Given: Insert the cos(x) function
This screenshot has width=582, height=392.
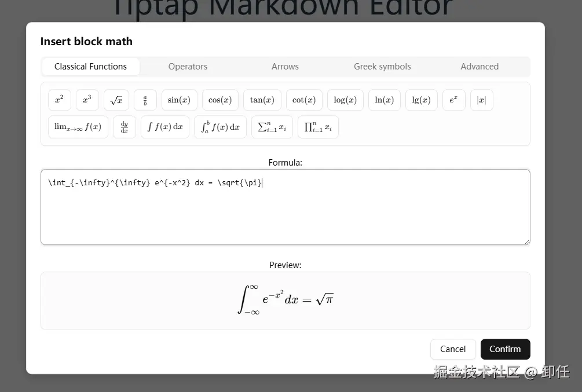Looking at the screenshot, I should click(220, 100).
